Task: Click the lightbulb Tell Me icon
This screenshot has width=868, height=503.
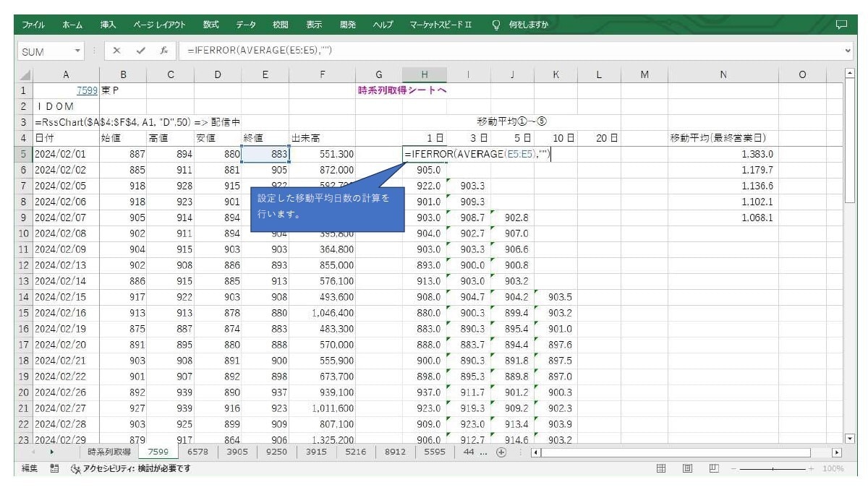Action: coord(496,24)
